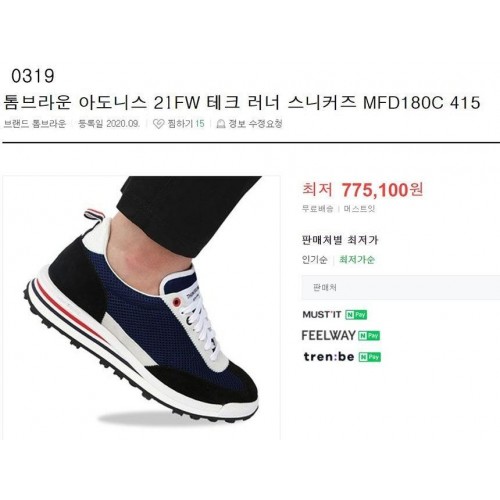The height and width of the screenshot is (500, 500).
Task: Click the 찜하기 15 link
Action: (x=186, y=124)
